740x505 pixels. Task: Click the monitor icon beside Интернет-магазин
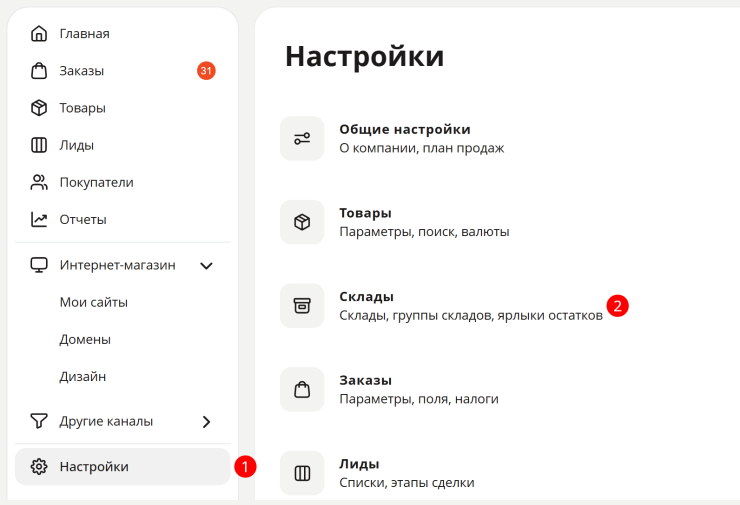tap(39, 265)
